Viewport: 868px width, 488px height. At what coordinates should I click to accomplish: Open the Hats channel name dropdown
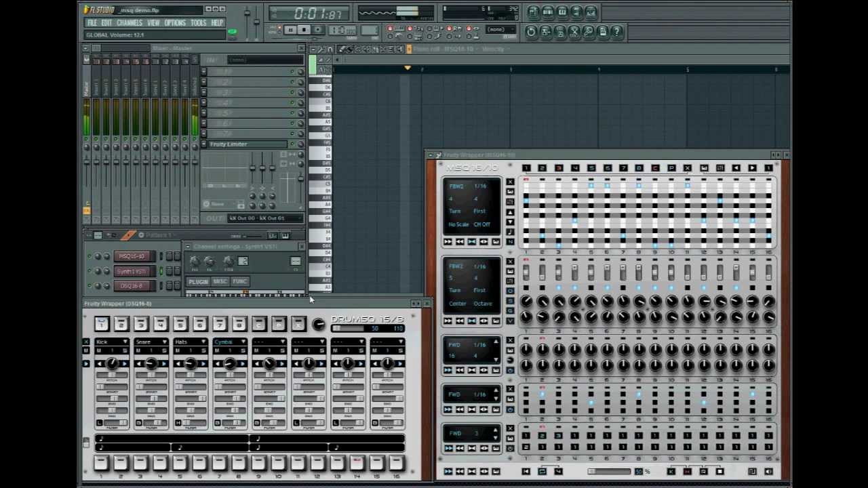tap(204, 342)
